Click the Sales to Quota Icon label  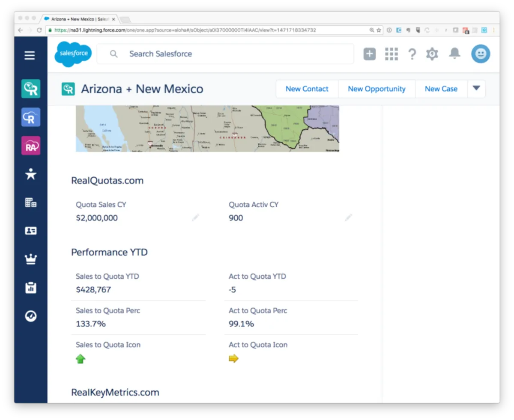(x=108, y=345)
